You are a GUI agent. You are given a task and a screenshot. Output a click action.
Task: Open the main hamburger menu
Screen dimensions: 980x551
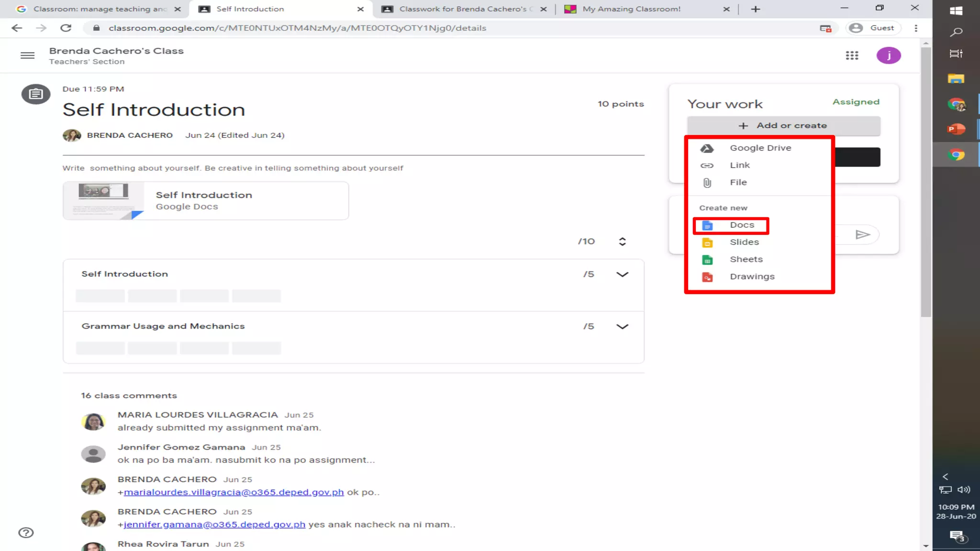[x=27, y=55]
